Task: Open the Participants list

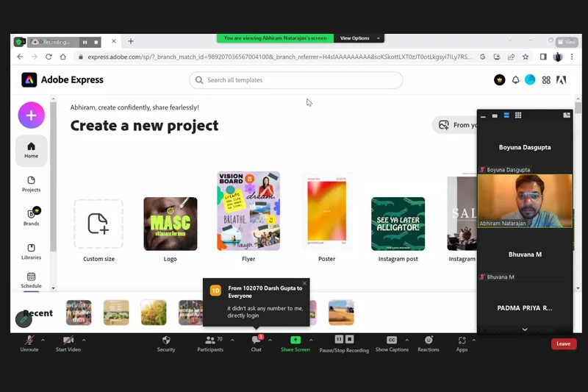Action: tap(210, 344)
